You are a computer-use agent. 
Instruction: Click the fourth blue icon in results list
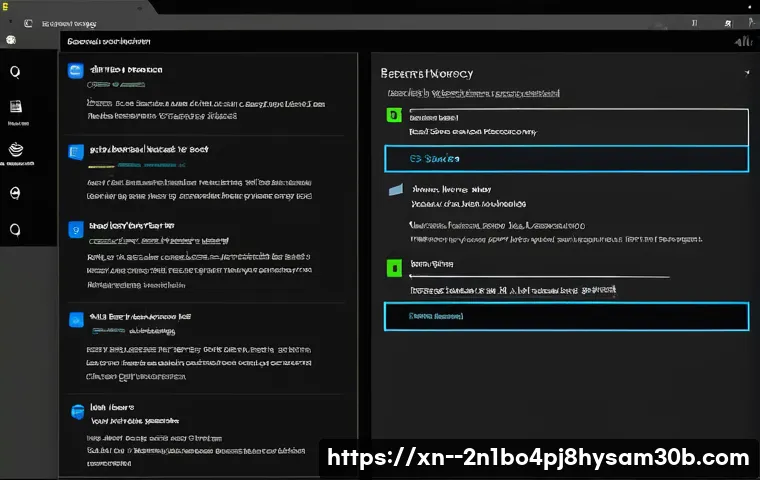[x=74, y=320]
